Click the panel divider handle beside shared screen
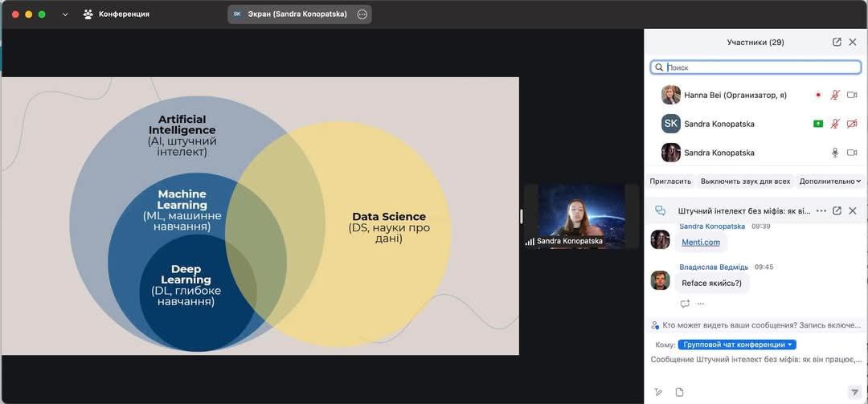868x404 pixels. point(521,216)
